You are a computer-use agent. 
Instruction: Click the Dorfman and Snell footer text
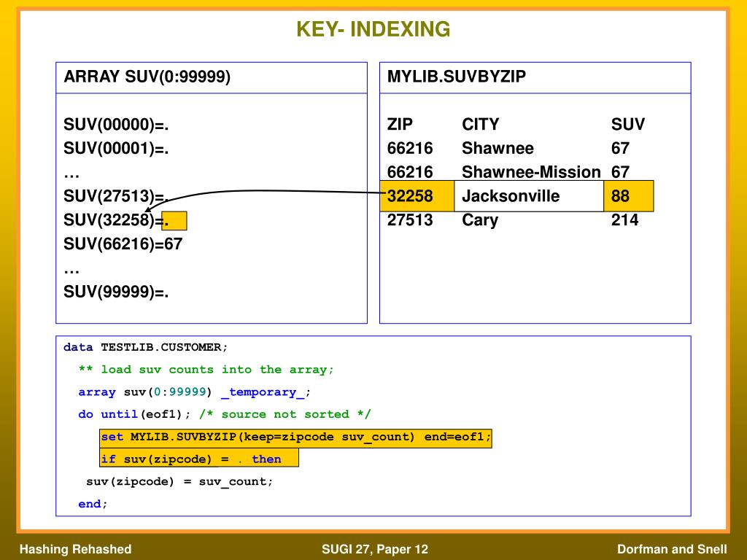coord(672,549)
